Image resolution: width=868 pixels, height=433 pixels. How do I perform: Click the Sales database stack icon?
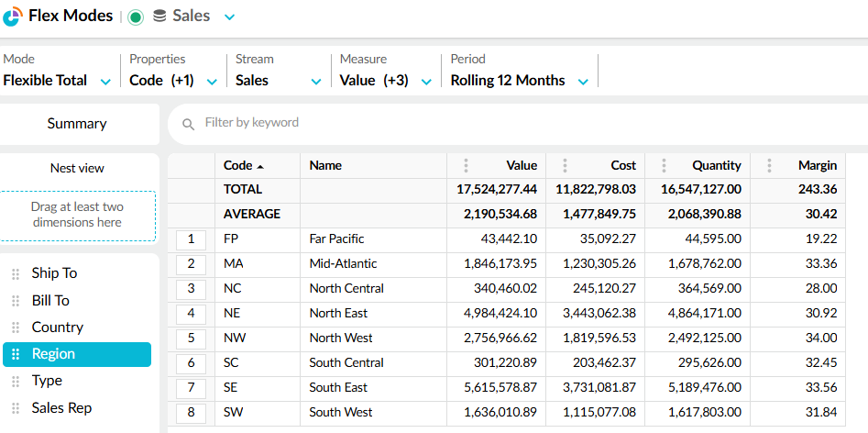(x=159, y=17)
